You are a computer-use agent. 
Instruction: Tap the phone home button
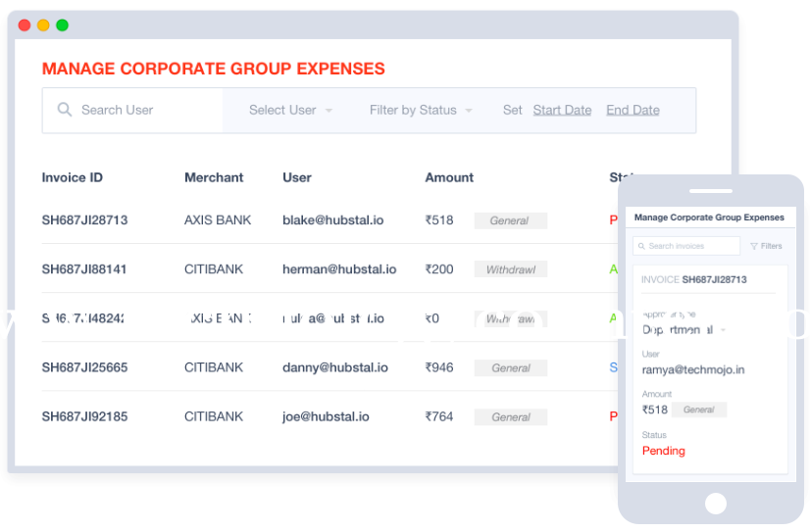click(x=716, y=504)
